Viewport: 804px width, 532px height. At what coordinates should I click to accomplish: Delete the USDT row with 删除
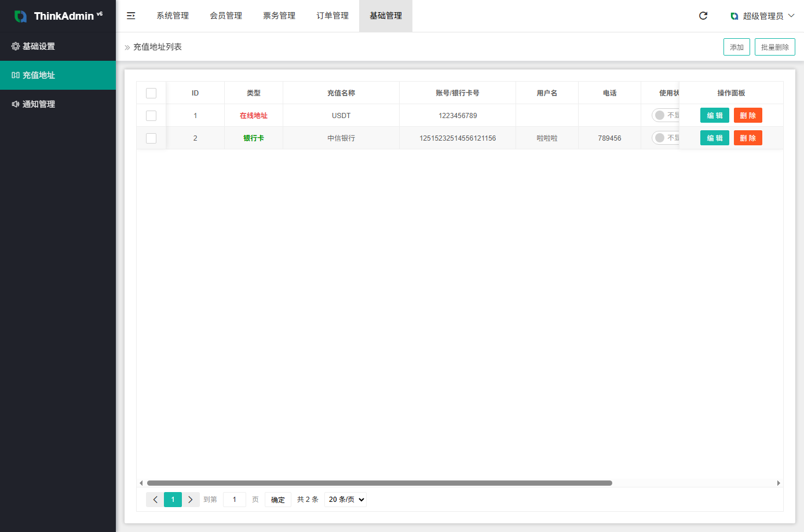[748, 115]
